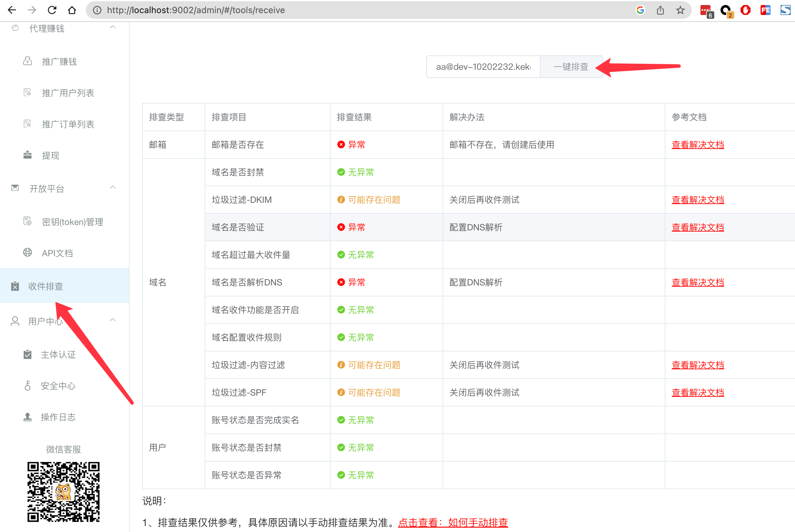This screenshot has height=532, width=795.
Task: Go back to the previous page
Action: tap(12, 10)
